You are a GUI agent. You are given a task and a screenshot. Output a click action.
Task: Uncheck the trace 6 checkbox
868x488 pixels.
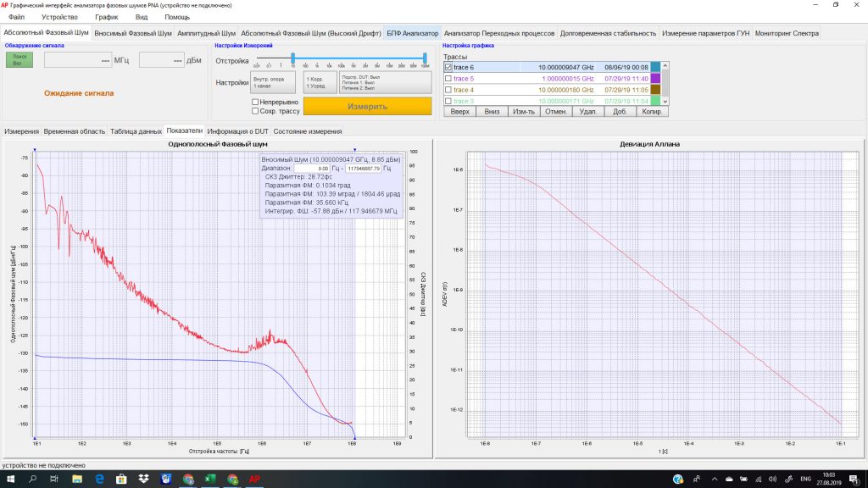[448, 67]
